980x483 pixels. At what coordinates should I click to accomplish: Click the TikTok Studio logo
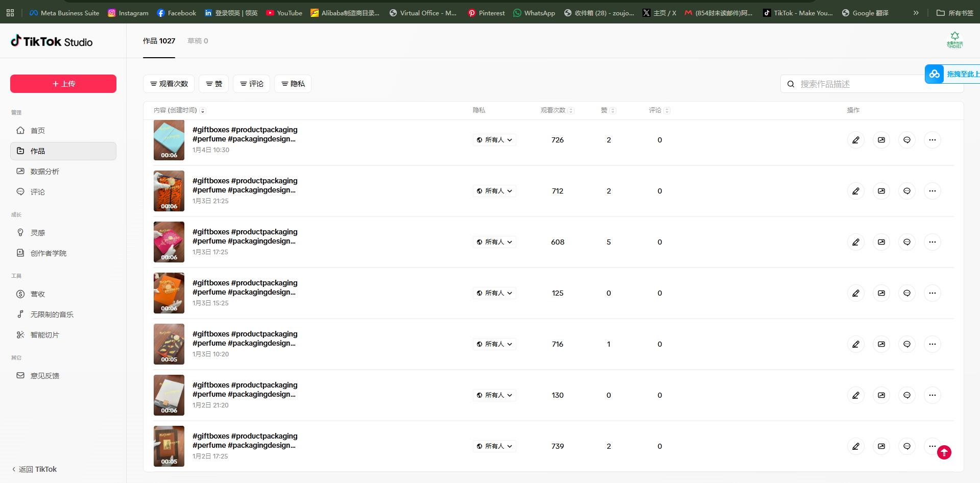pos(52,41)
